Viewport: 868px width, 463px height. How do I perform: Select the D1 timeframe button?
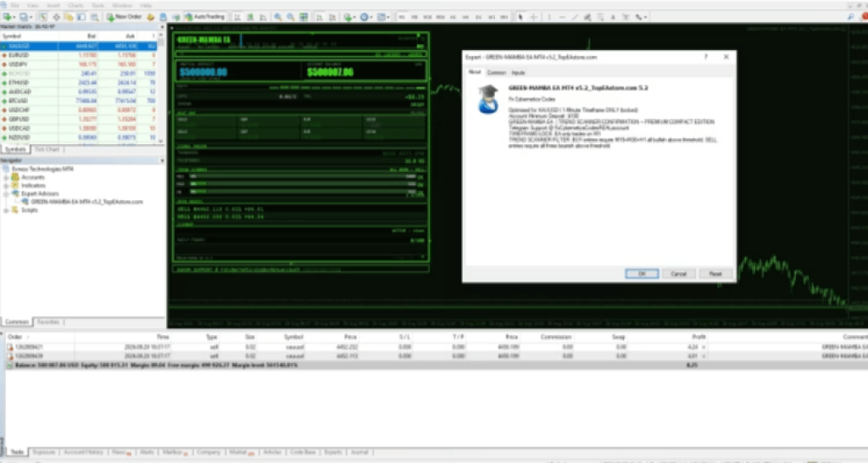[478, 17]
